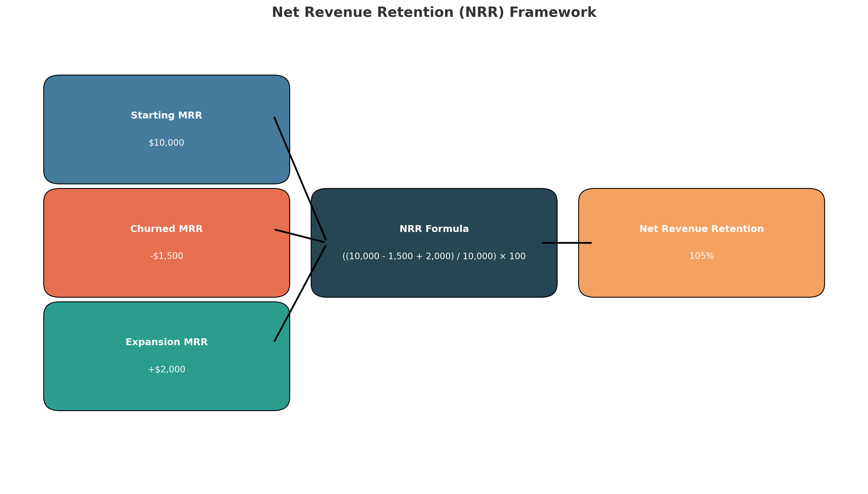The height and width of the screenshot is (494, 868).
Task: Click the -$1,500 value
Action: click(166, 256)
